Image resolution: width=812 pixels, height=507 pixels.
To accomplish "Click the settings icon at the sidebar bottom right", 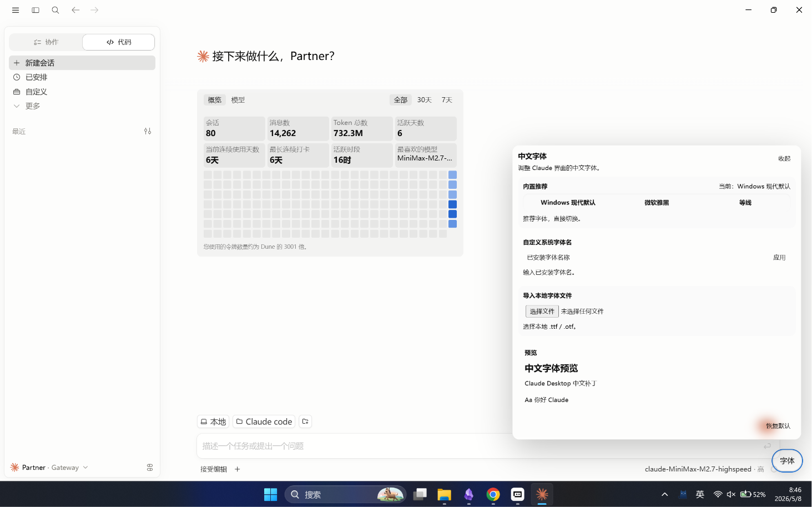I will click(150, 468).
